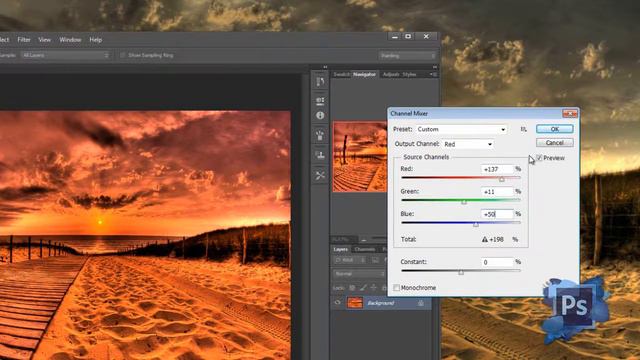640x360 pixels.
Task: Toggle Show Sampling Ring checkbox
Action: point(122,55)
